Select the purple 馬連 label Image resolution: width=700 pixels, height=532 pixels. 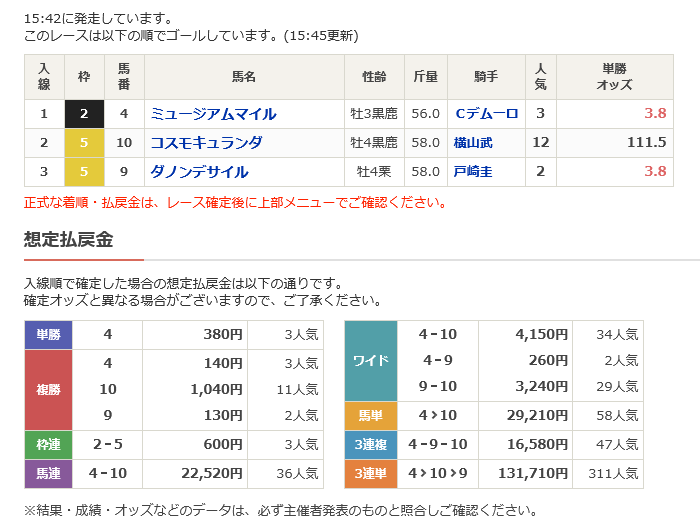point(48,473)
